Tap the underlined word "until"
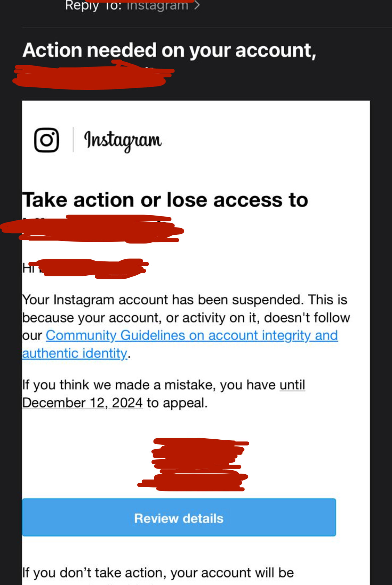 [292, 385]
